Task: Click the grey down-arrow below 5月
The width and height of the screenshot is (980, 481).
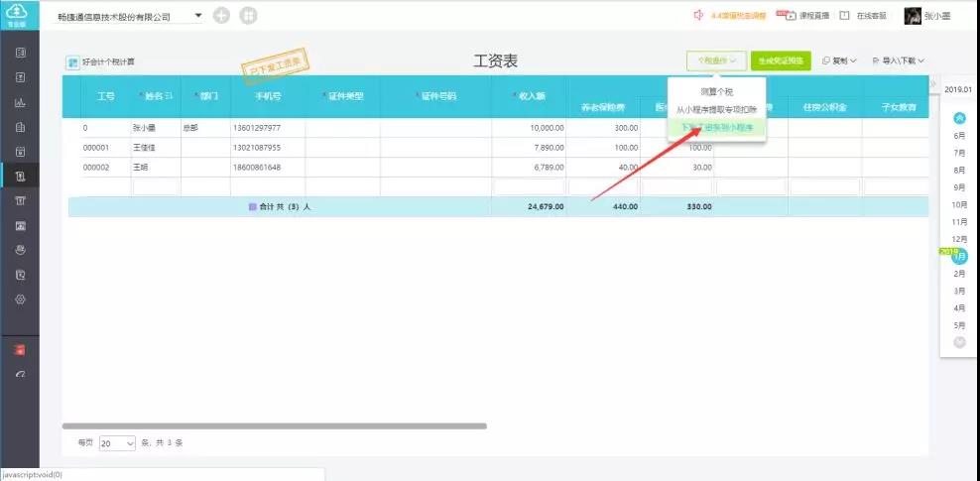Action: [x=959, y=342]
